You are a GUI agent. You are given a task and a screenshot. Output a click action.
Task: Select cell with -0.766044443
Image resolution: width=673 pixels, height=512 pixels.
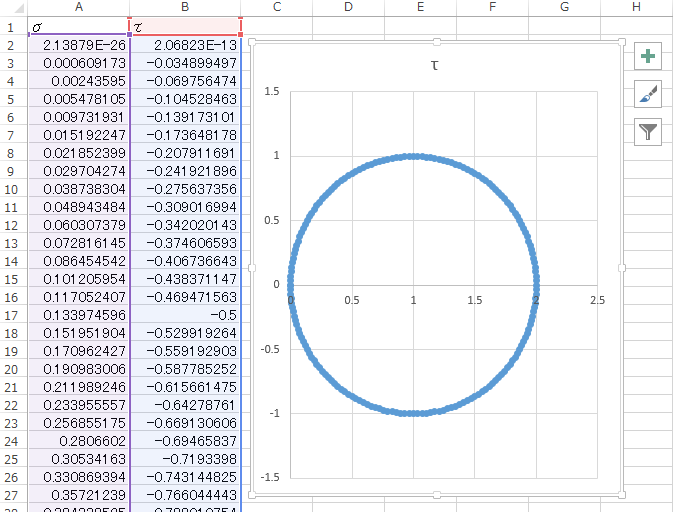point(185,495)
